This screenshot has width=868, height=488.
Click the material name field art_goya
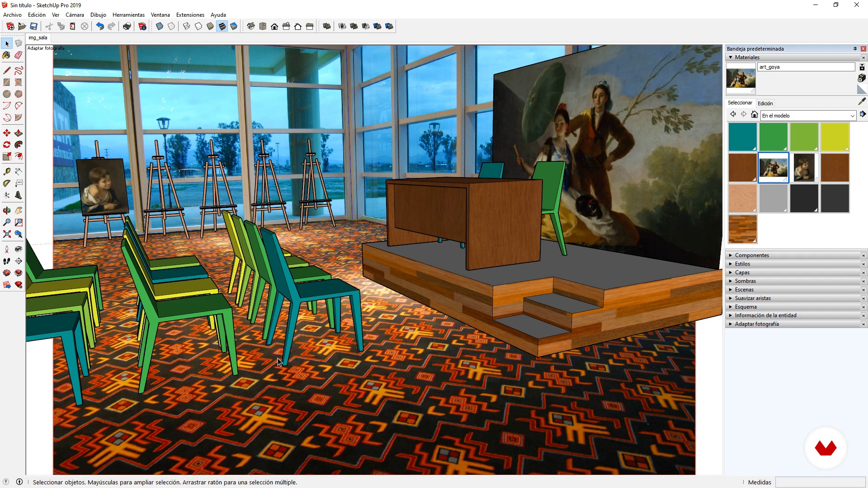point(806,67)
